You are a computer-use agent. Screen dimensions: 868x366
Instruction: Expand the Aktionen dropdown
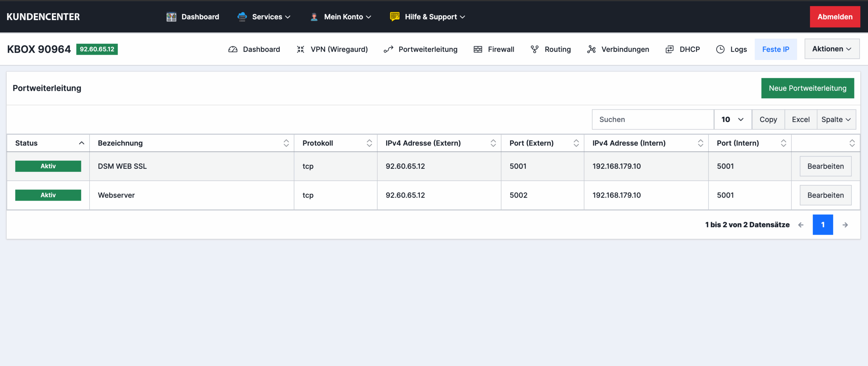[x=832, y=49]
